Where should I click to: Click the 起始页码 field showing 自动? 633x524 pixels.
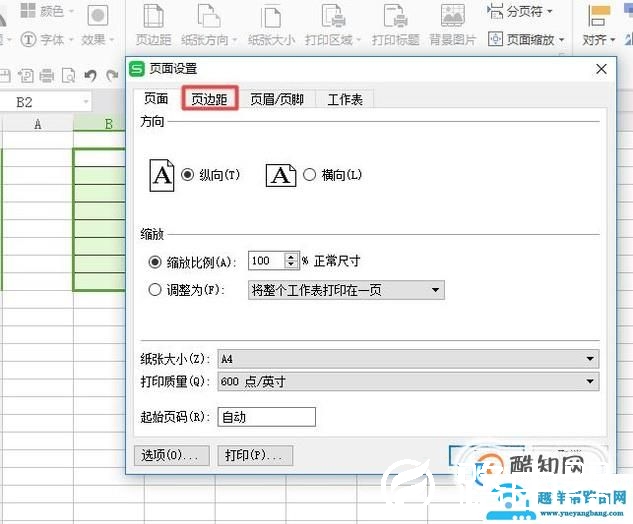[x=266, y=417]
